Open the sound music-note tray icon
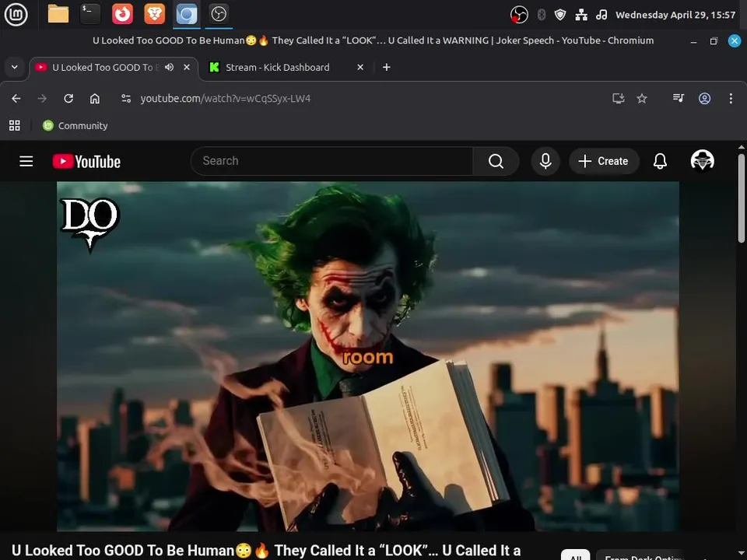The image size is (747, 560). tap(601, 15)
